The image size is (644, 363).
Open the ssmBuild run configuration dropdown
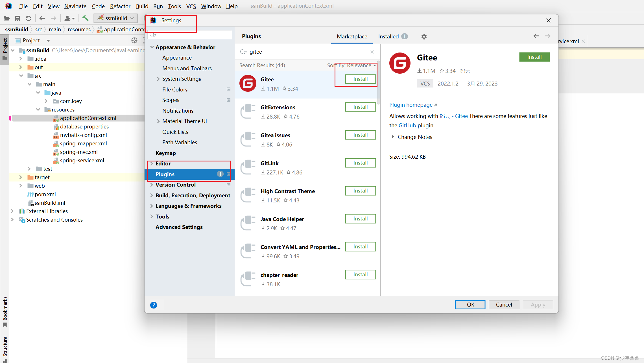(116, 18)
